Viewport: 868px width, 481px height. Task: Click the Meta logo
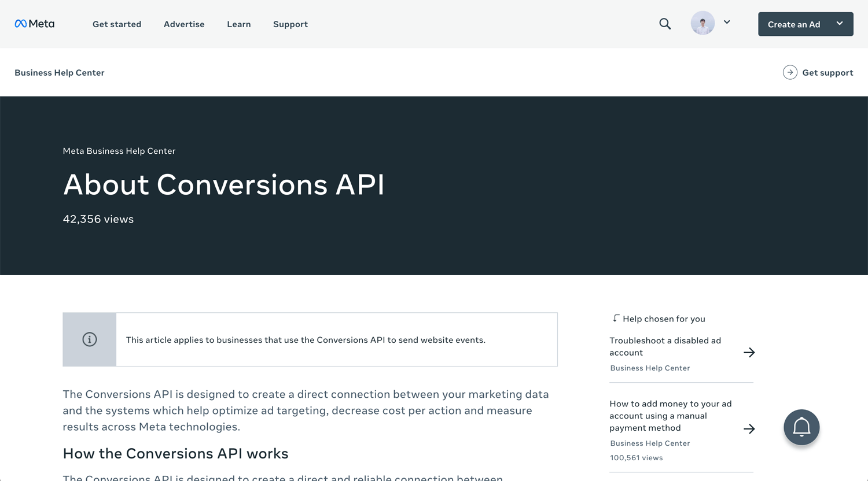point(34,24)
